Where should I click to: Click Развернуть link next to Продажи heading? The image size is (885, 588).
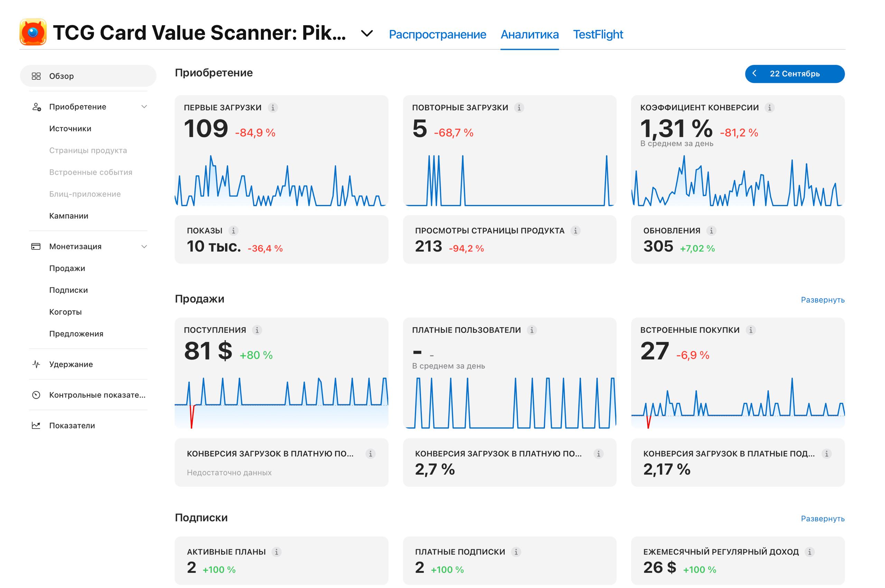tap(822, 300)
